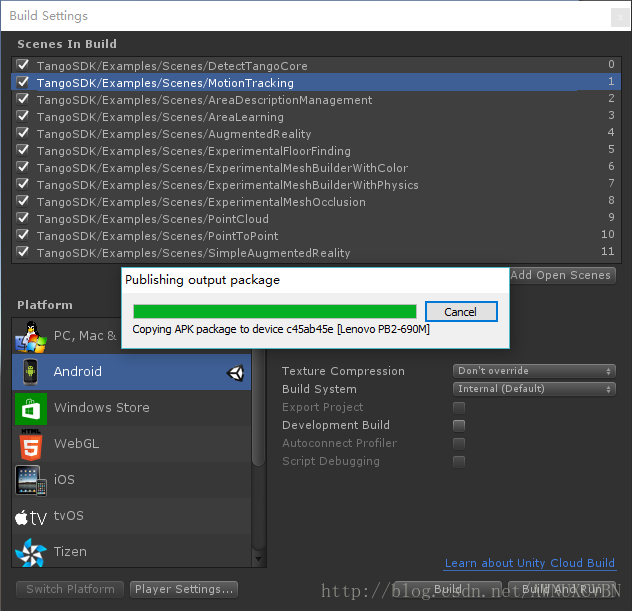Open Learn about Unity Cloud Build link
Viewport: 632px width, 611px height.
pyautogui.click(x=530, y=563)
